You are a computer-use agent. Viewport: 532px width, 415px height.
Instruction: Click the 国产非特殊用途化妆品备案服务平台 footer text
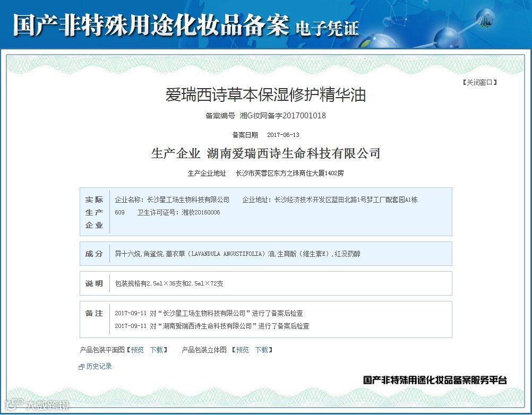tap(435, 380)
